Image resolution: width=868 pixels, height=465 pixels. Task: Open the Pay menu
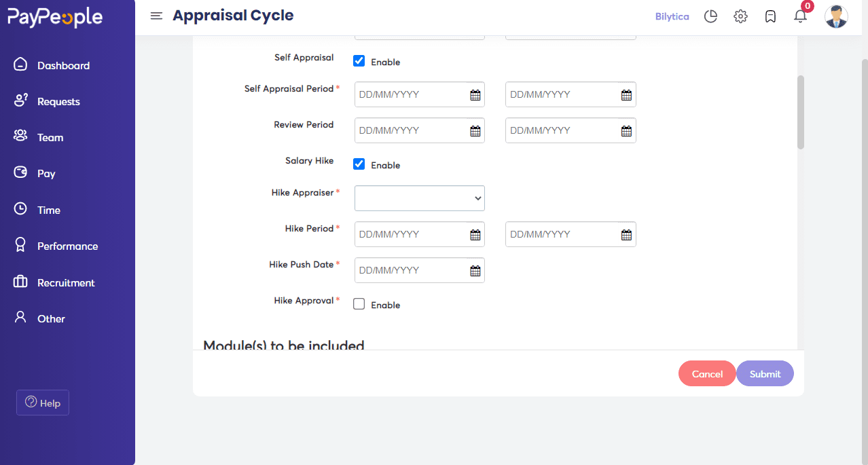[x=46, y=174]
